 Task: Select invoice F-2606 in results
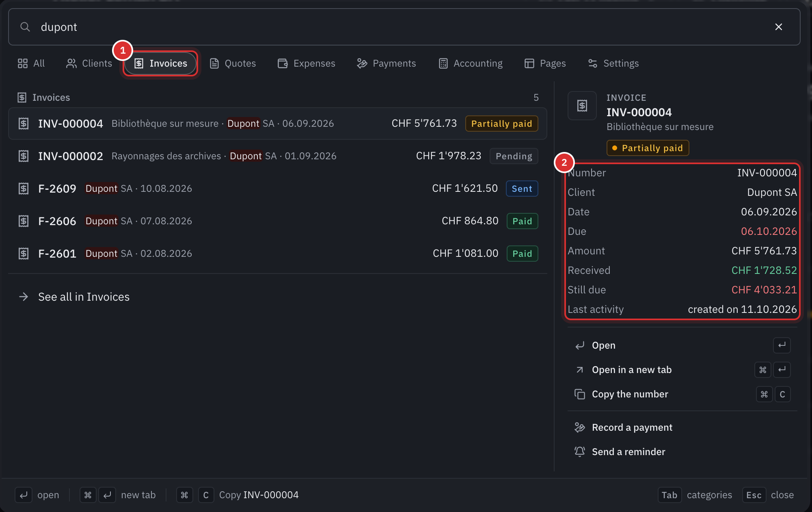(278, 221)
